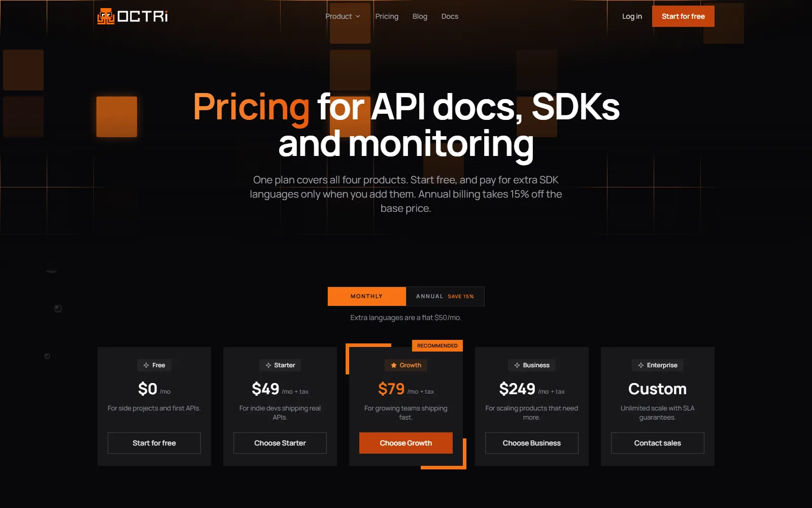812x508 pixels.
Task: Click the $49 Starter price
Action: click(x=265, y=389)
